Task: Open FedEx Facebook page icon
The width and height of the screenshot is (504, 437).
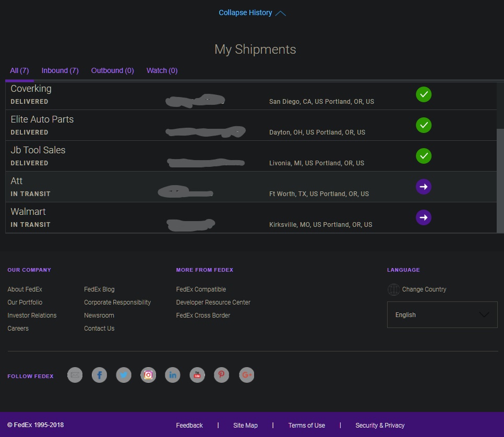Action: (x=99, y=375)
